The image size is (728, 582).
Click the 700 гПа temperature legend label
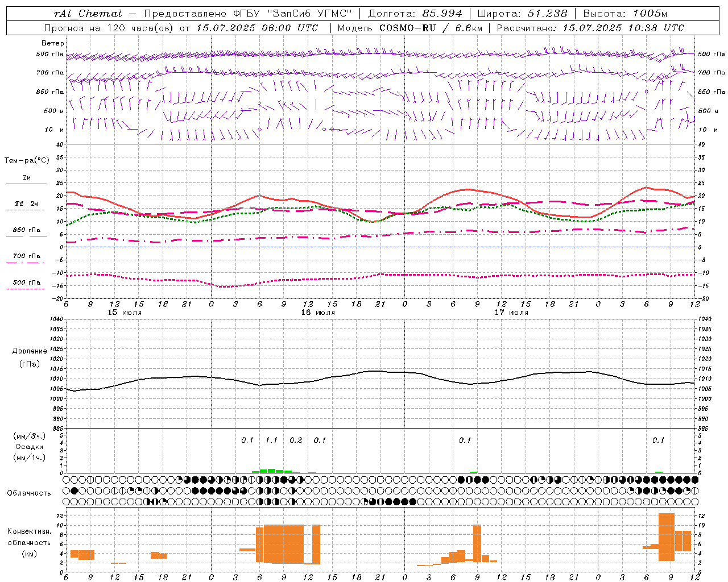[27, 256]
